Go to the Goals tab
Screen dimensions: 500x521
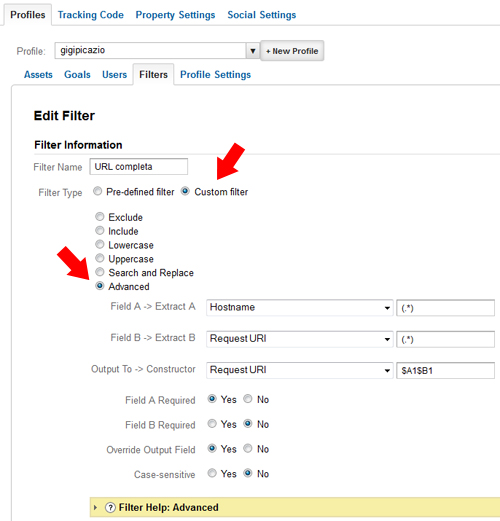77,75
